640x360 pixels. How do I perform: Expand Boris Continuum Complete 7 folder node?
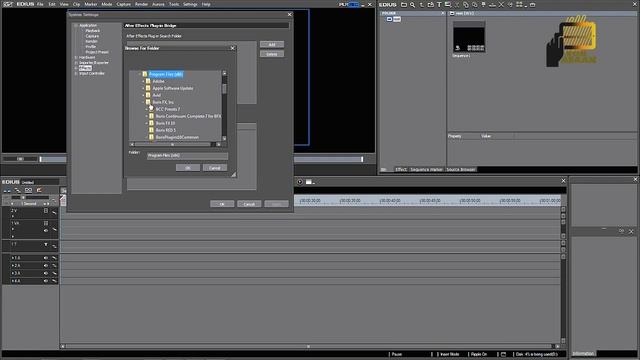pyautogui.click(x=147, y=116)
